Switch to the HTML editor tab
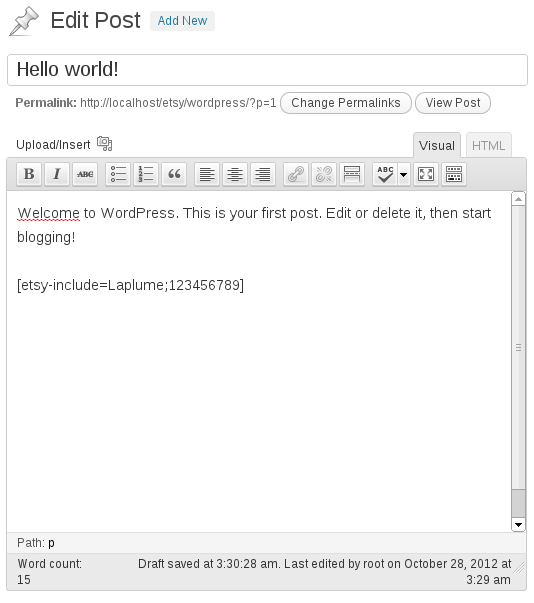This screenshot has height=603, width=534. click(x=489, y=145)
